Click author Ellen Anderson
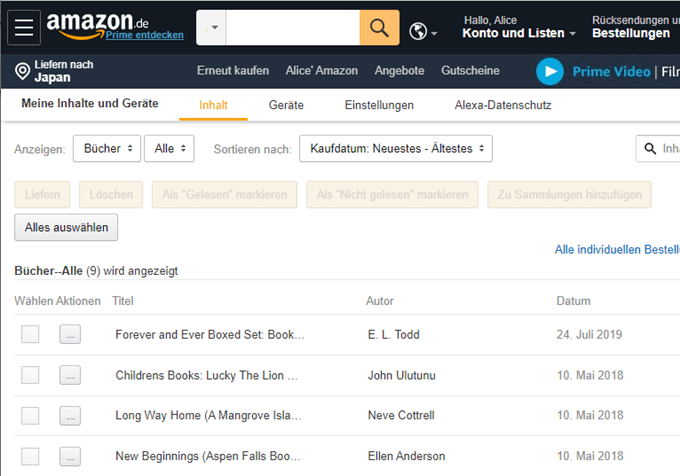 click(x=406, y=456)
